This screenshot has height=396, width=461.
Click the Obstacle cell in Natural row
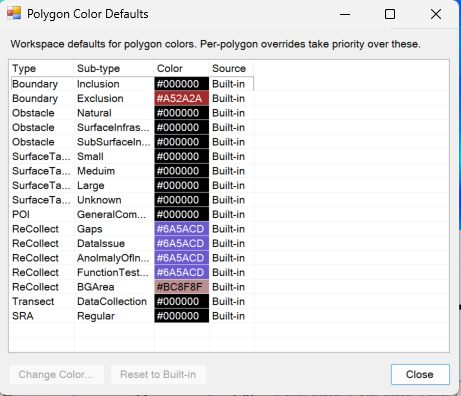(42, 113)
